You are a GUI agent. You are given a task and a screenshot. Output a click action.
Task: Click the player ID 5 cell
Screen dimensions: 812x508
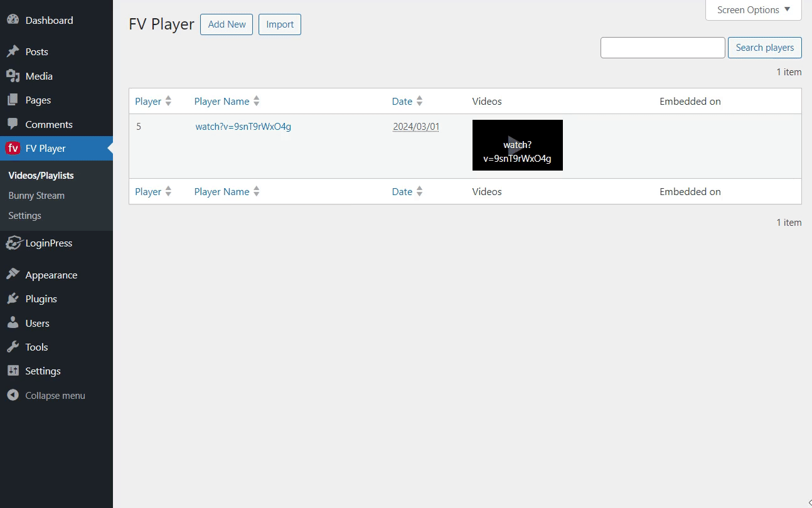tap(139, 126)
